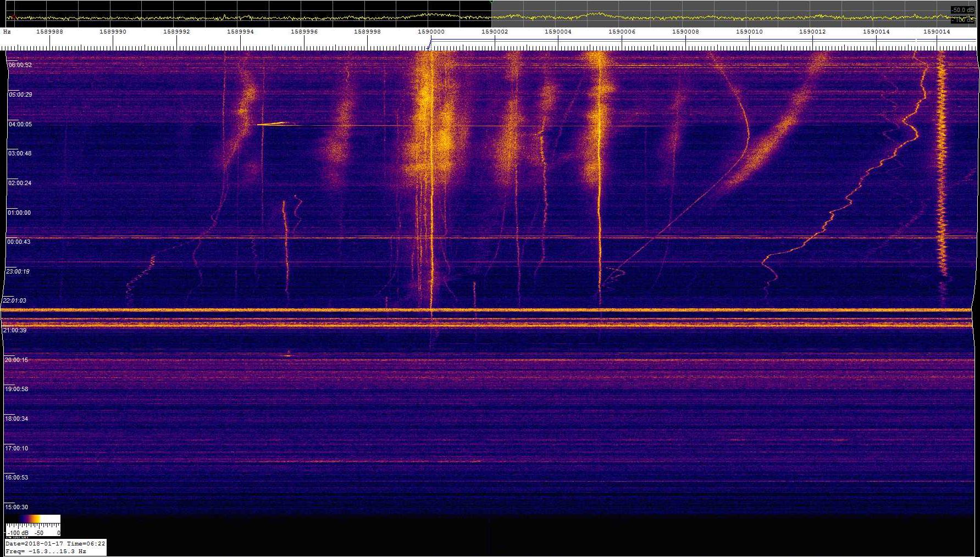Click the 1590000 center frequency label
Screen dimensions: 980x557
(431, 32)
